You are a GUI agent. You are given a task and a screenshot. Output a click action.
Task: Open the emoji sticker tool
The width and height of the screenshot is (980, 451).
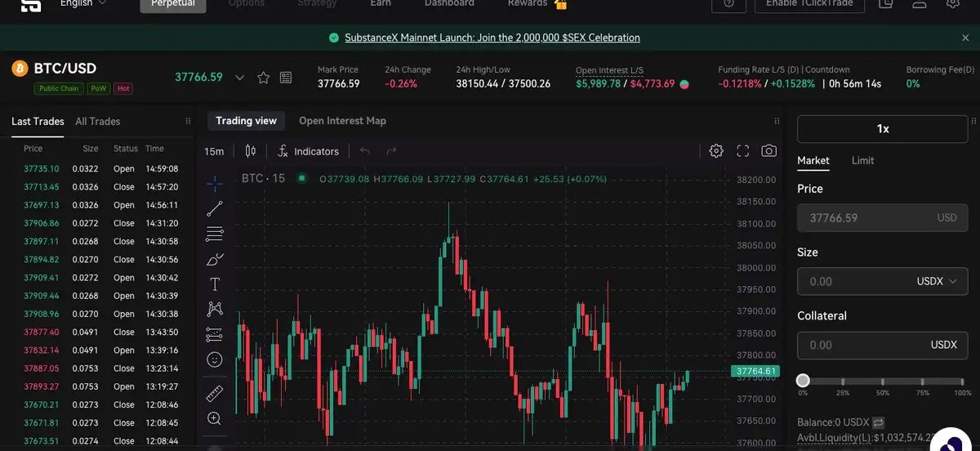pyautogui.click(x=215, y=359)
